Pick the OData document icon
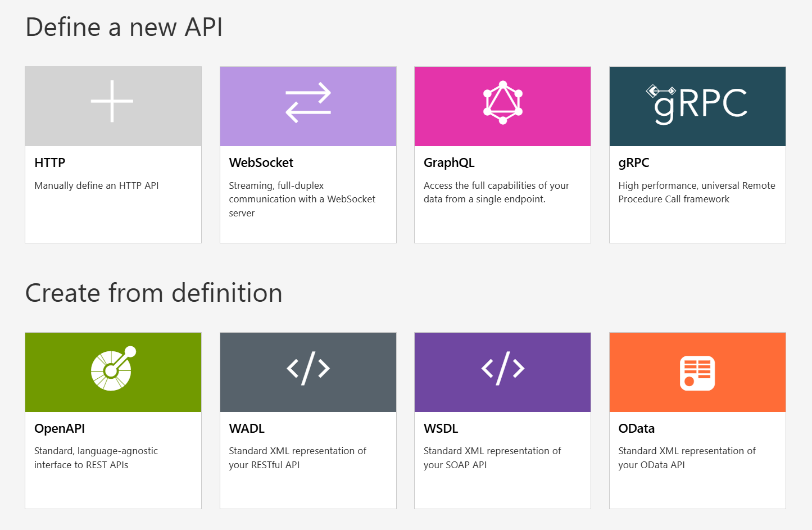The image size is (812, 530). tap(697, 373)
